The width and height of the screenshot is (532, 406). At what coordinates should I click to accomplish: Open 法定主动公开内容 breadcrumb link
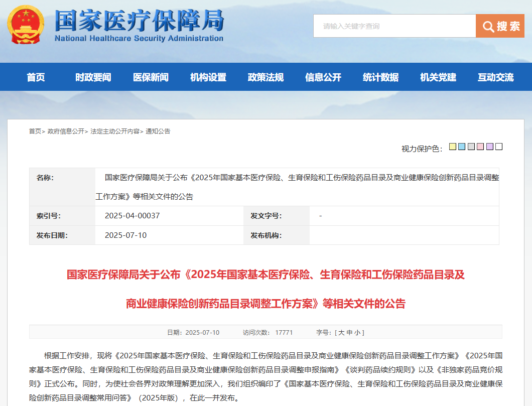(x=115, y=131)
